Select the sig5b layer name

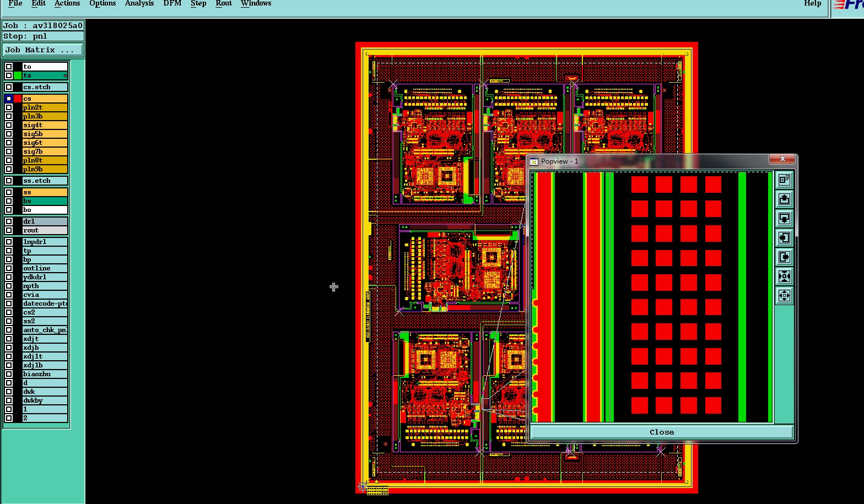coord(45,134)
